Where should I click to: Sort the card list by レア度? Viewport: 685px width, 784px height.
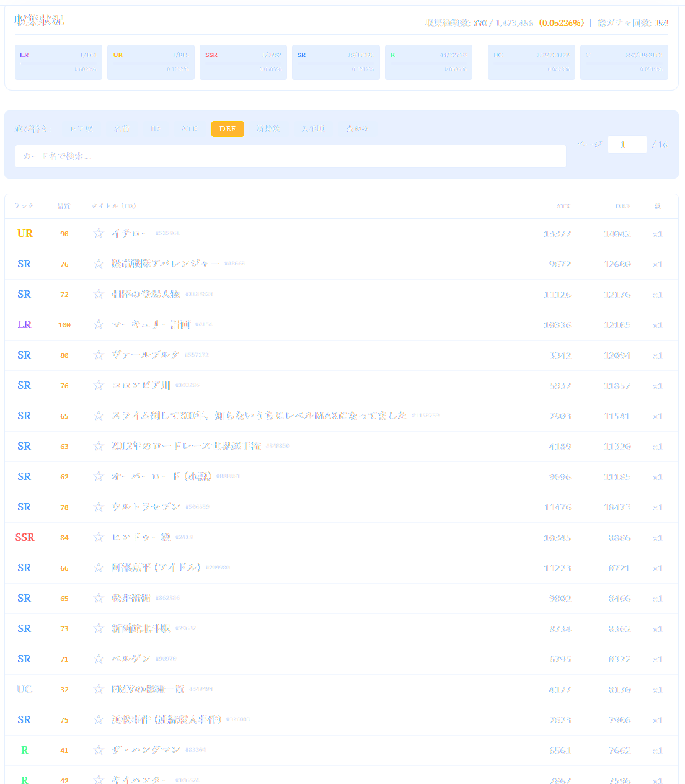tap(81, 129)
